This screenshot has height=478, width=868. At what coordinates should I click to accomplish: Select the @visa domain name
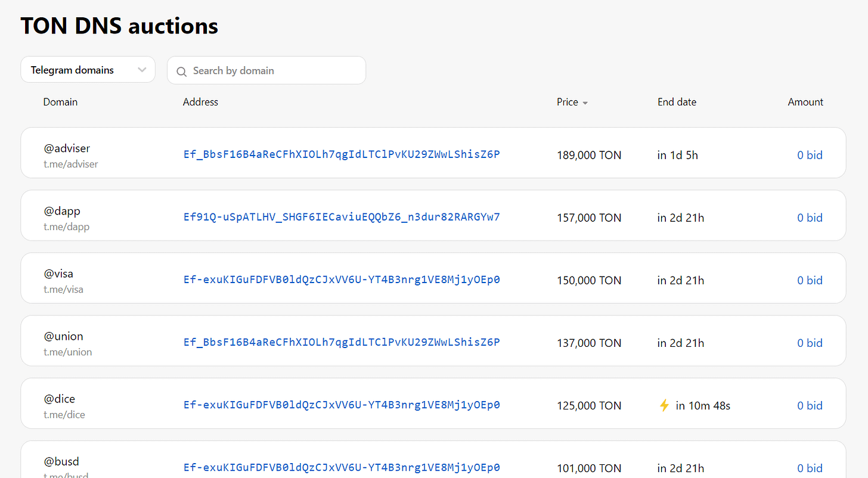coord(58,274)
